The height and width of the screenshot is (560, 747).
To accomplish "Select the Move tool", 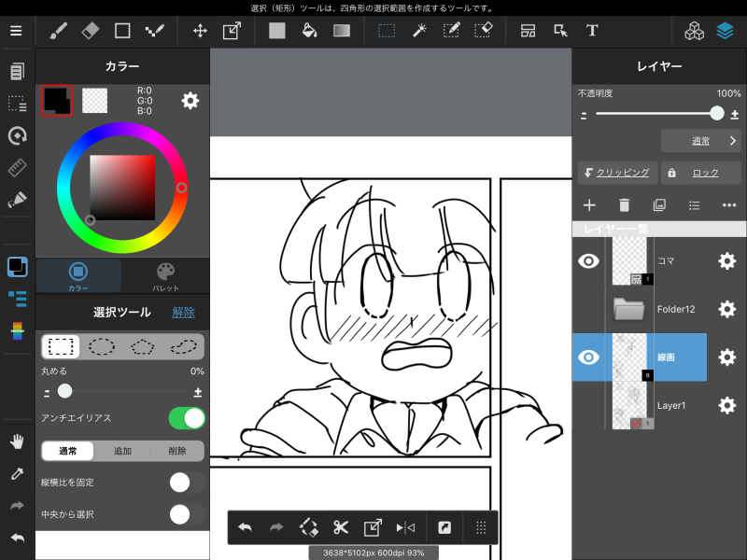I will (x=200, y=31).
